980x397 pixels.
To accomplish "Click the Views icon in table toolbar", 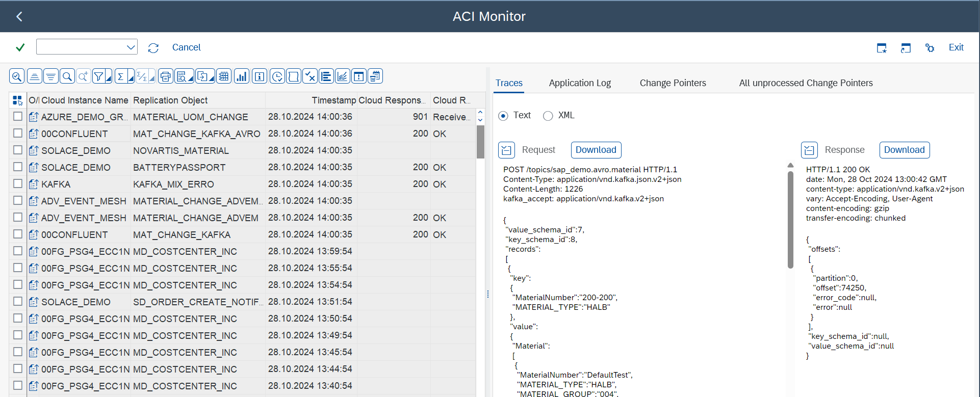I will [182, 76].
